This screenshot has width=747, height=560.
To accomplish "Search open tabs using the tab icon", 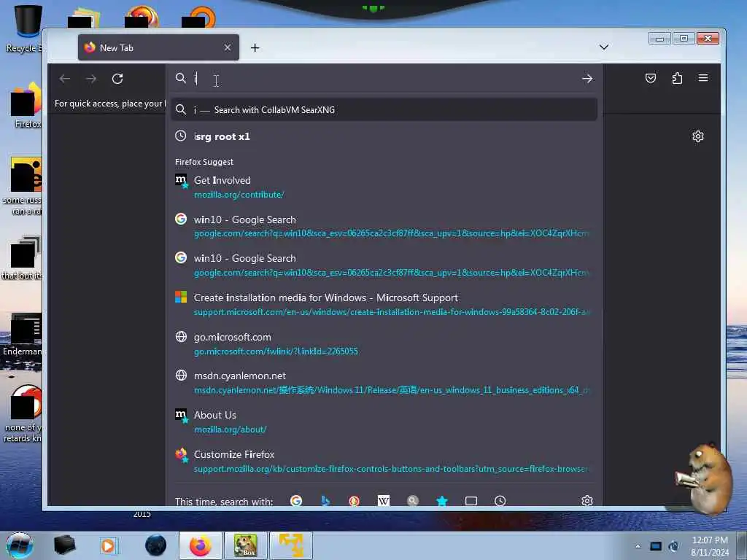I will point(471,500).
